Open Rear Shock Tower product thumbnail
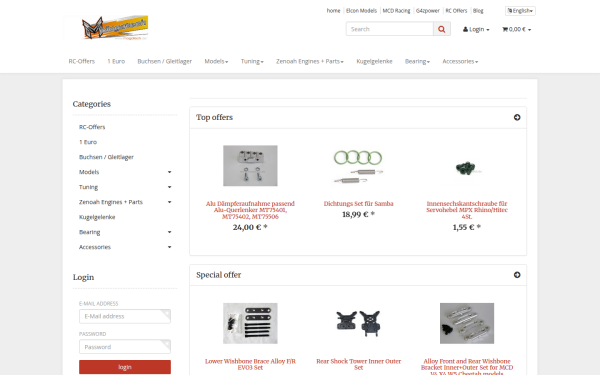The image size is (600, 375). [358, 323]
